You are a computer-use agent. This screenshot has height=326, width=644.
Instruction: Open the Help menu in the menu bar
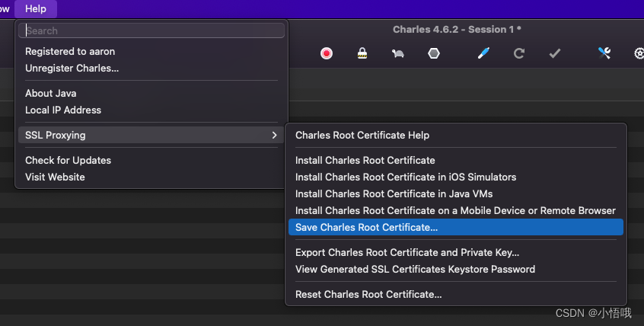point(36,8)
